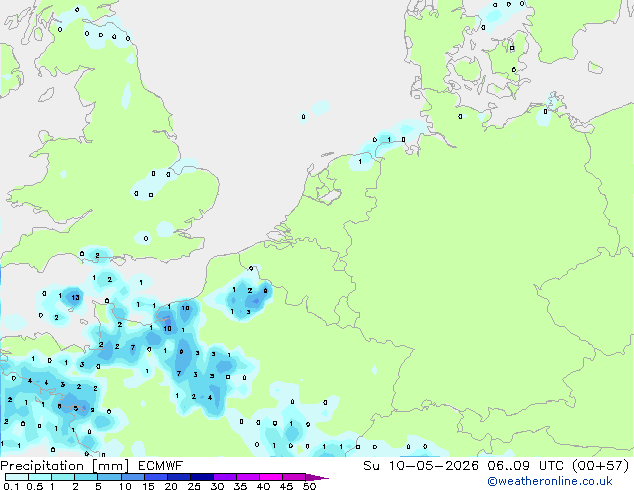This screenshot has width=634, height=490.
Task: Click the '40' legend scale label
Action: [x=263, y=486]
